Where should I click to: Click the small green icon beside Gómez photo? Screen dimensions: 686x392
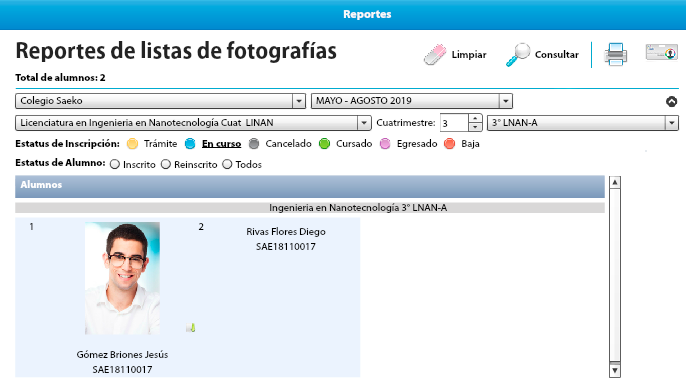(191, 327)
